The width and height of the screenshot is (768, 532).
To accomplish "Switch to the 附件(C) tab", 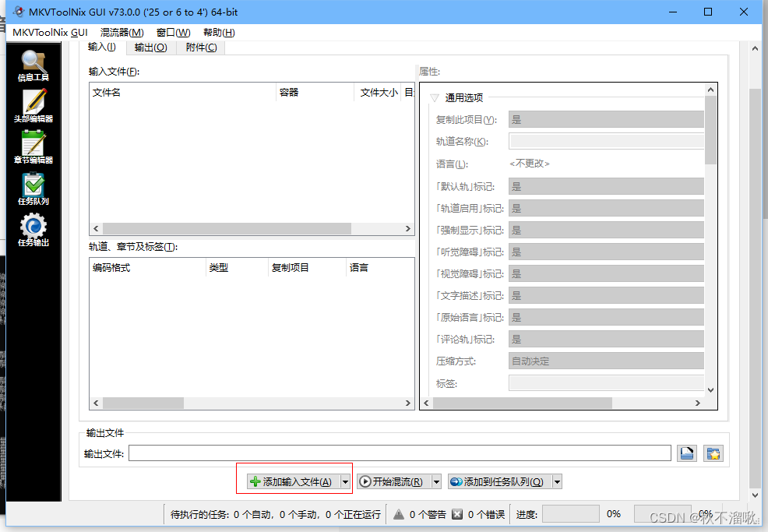I will coord(201,48).
